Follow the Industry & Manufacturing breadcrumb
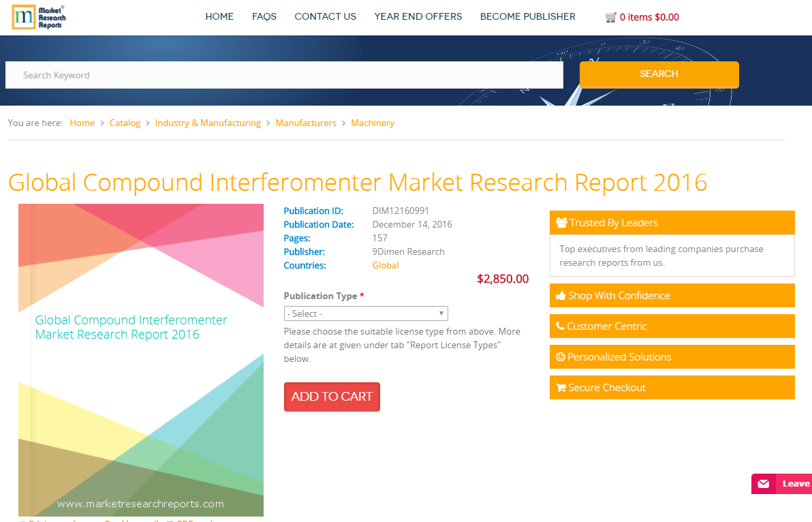Screen dimensions: 812x522 [208, 123]
